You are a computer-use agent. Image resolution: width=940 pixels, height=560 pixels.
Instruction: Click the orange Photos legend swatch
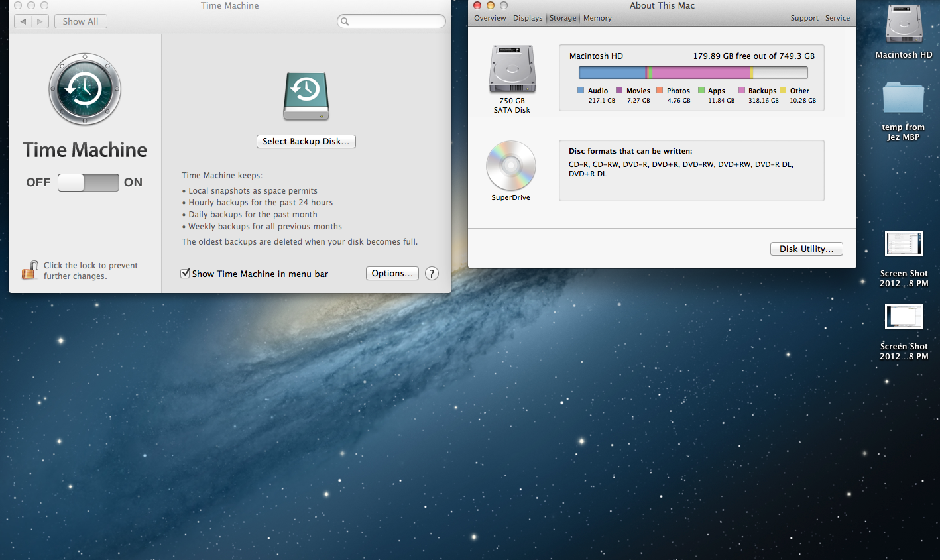(x=660, y=90)
